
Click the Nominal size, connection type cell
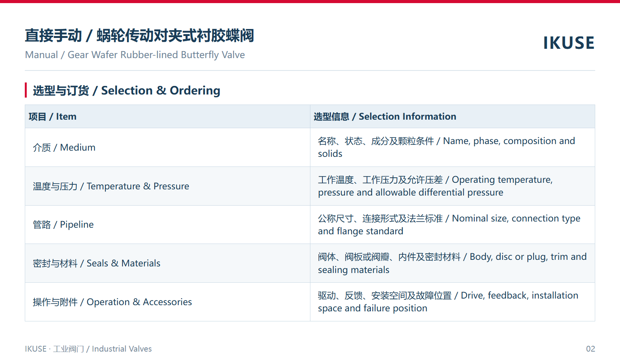(x=453, y=225)
